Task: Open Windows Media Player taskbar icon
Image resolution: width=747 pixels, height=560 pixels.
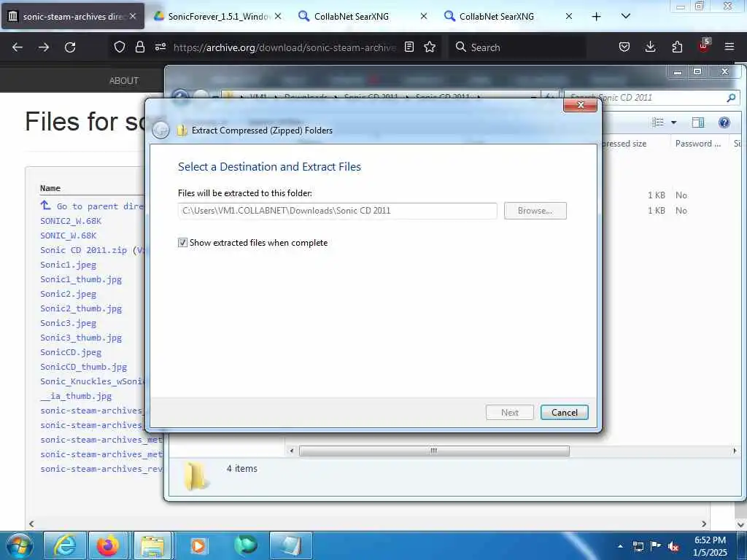Action: pyautogui.click(x=198, y=545)
